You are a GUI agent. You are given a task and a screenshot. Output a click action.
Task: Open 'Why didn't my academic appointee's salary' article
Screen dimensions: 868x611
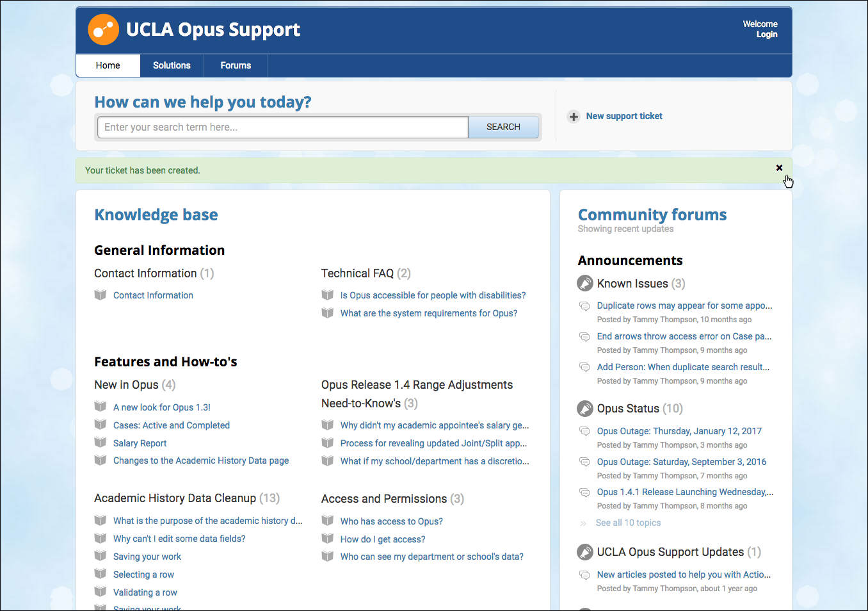click(x=435, y=425)
